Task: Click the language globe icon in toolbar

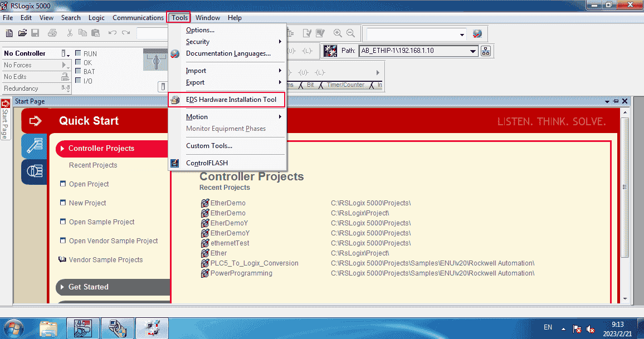Action: pyautogui.click(x=477, y=33)
